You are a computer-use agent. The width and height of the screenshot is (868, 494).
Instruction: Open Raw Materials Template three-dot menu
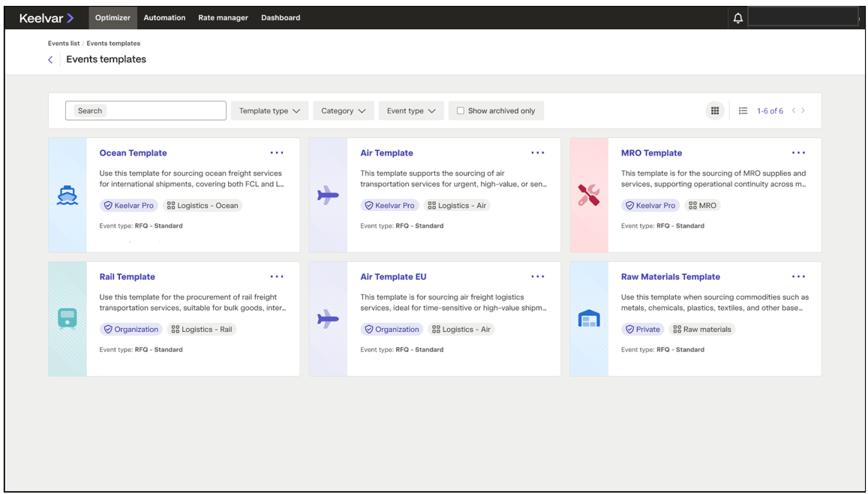798,276
